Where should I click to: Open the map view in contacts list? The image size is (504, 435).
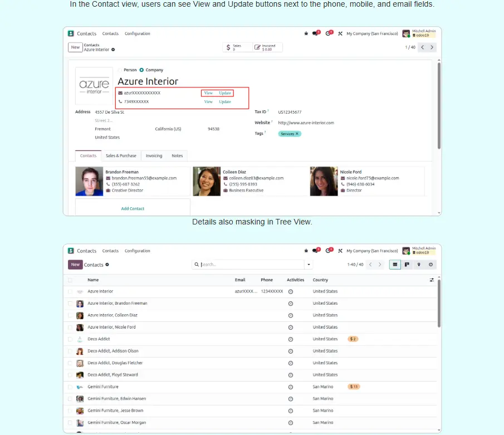(419, 265)
